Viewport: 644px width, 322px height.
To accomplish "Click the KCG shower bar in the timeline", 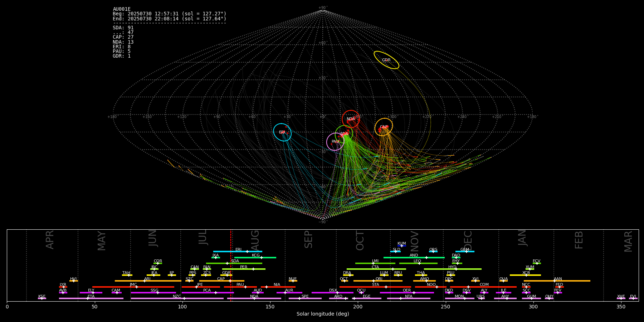I will (255, 257).
